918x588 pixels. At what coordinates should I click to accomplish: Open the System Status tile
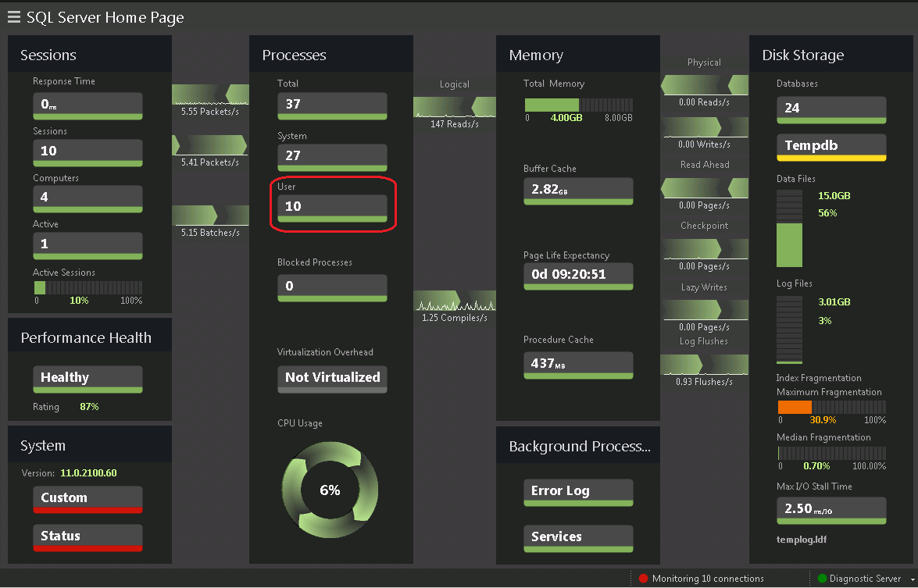pos(88,538)
